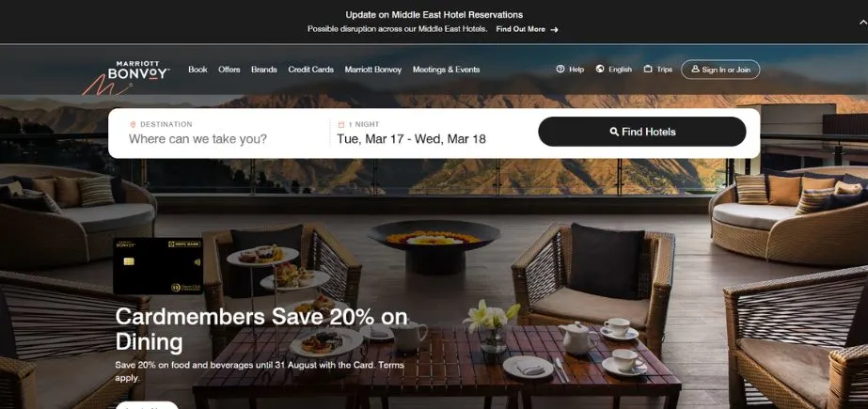Click the magnifier icon in Find Hotels
Screen dimensions: 868x409
point(614,132)
